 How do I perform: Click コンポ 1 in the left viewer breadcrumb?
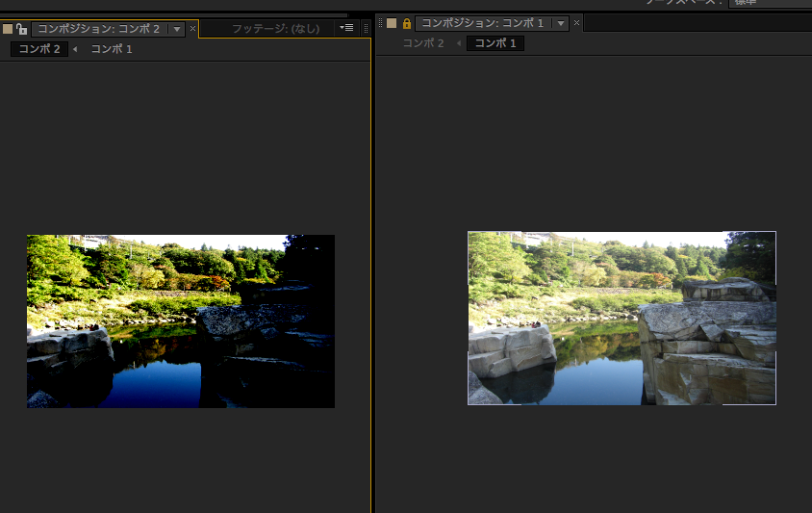112,49
